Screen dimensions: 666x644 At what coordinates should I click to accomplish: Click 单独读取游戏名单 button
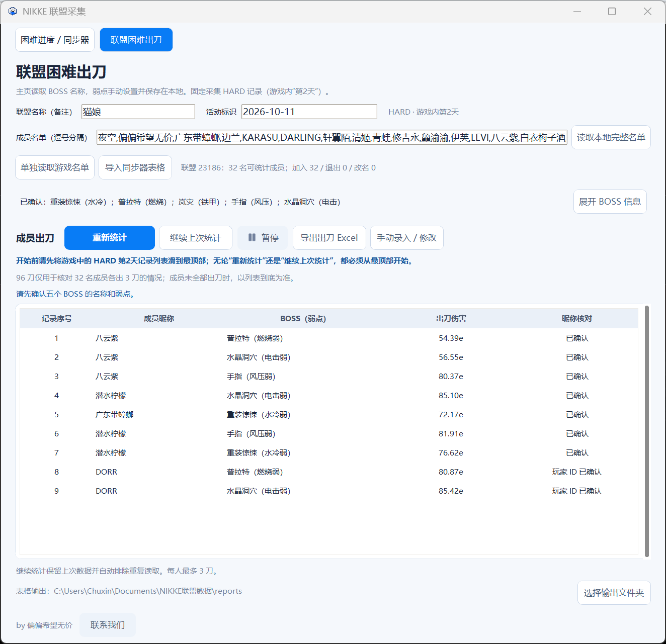[55, 167]
